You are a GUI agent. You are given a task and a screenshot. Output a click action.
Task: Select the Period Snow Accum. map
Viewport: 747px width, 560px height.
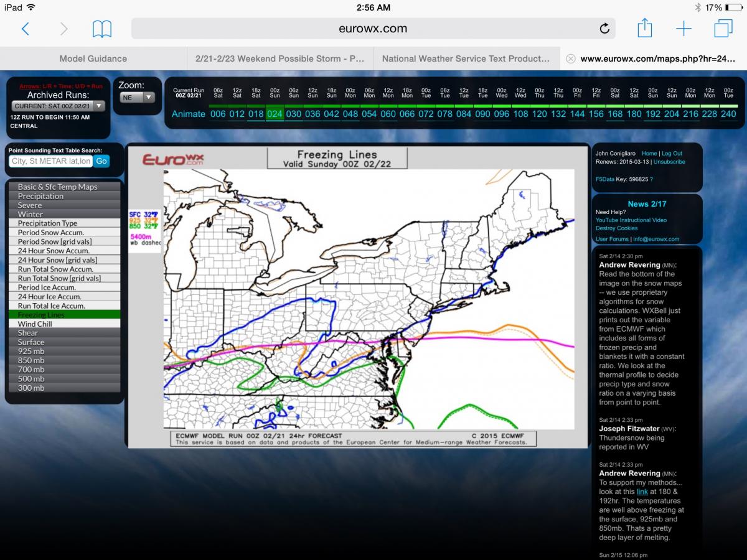click(64, 233)
